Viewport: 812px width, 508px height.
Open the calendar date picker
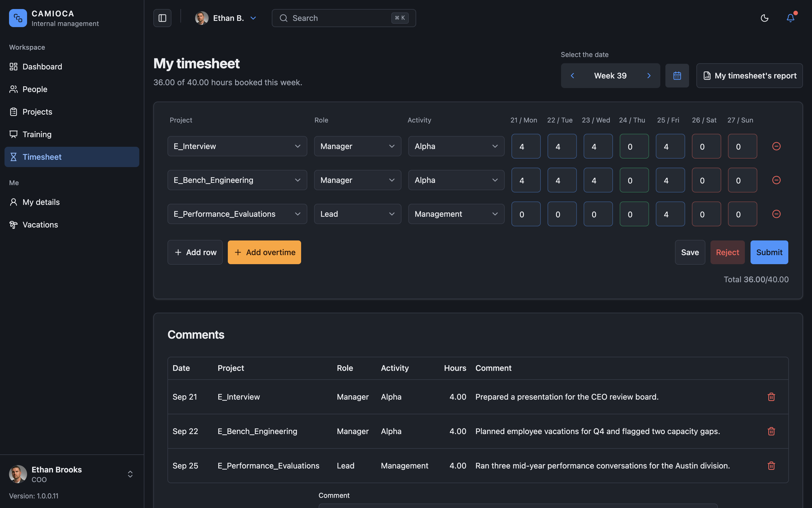(677, 76)
